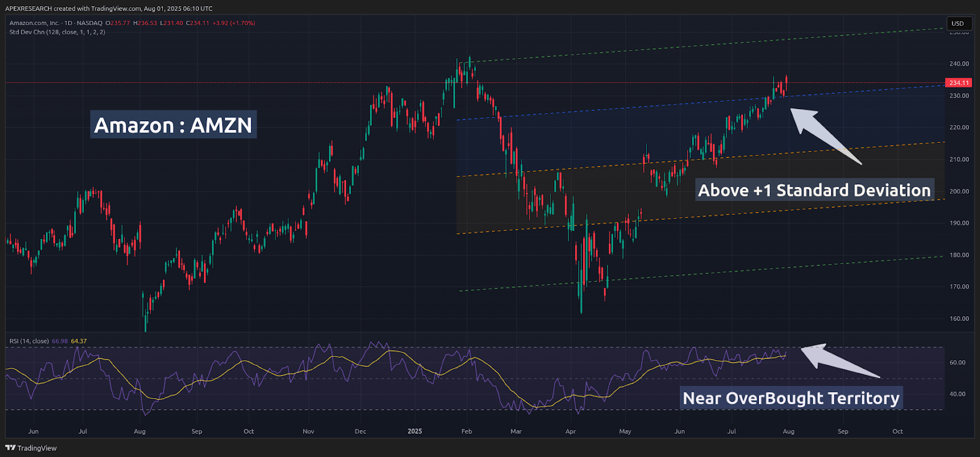Click the 220.00 price axis label
The width and height of the screenshot is (980, 457).
coord(959,127)
